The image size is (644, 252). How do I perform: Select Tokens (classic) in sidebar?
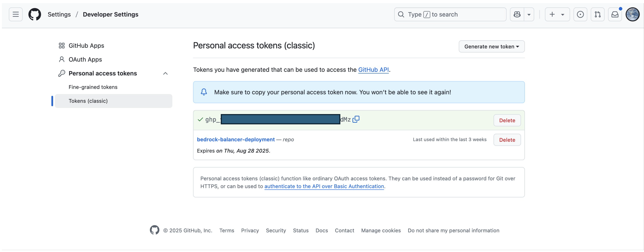pos(114,101)
